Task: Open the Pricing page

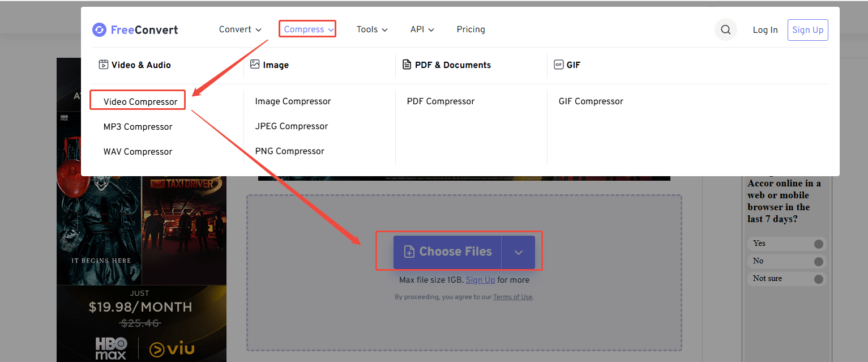Action: point(471,29)
